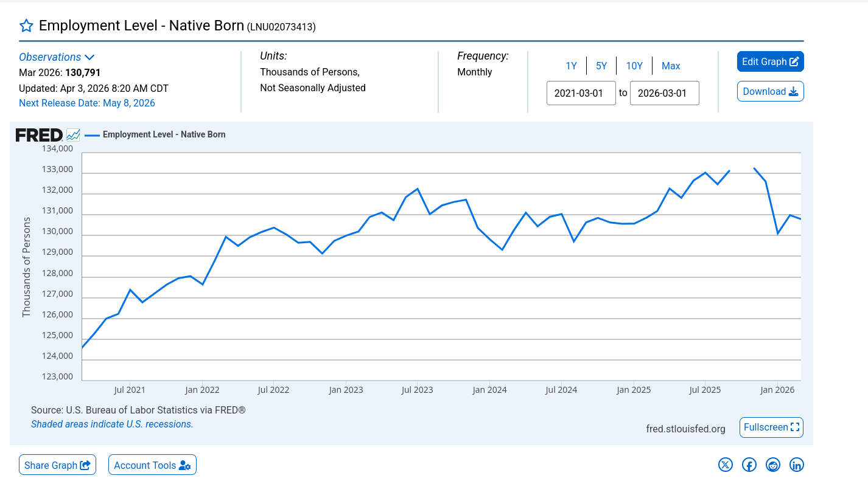Click the 125,000 y-axis label
Screen dimensions: 868x481
(57, 336)
